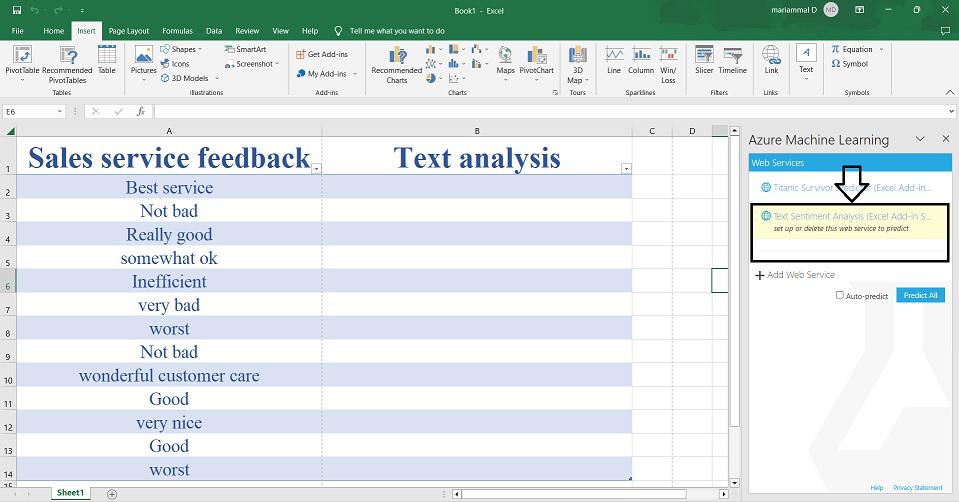
Task: Click the Ribbon Display Options icon
Action: [860, 10]
